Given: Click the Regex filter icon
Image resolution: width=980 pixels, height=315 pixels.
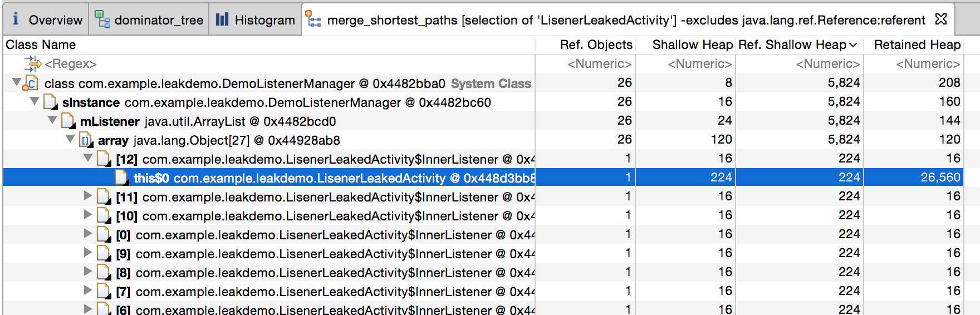Looking at the screenshot, I should coord(32,64).
